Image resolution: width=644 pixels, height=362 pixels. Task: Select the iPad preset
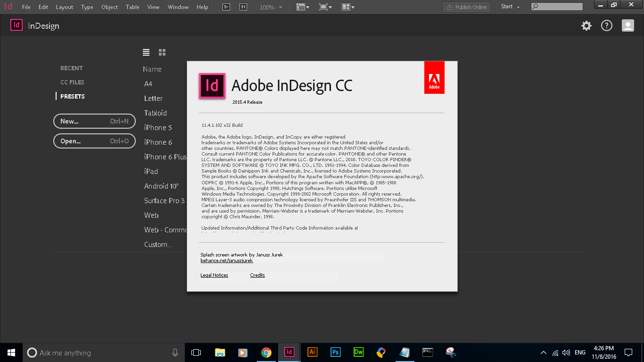(x=151, y=172)
